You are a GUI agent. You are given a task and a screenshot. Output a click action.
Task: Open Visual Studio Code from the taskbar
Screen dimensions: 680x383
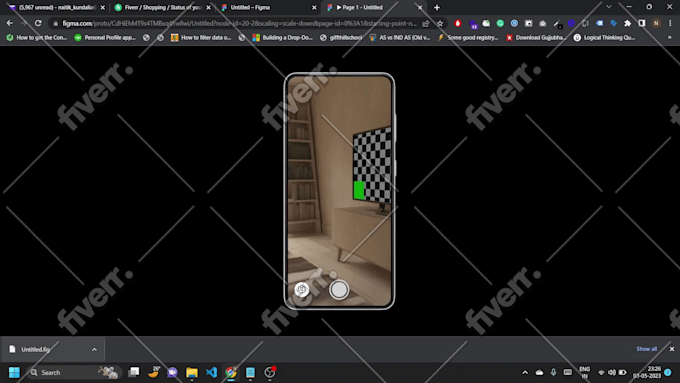coord(211,372)
